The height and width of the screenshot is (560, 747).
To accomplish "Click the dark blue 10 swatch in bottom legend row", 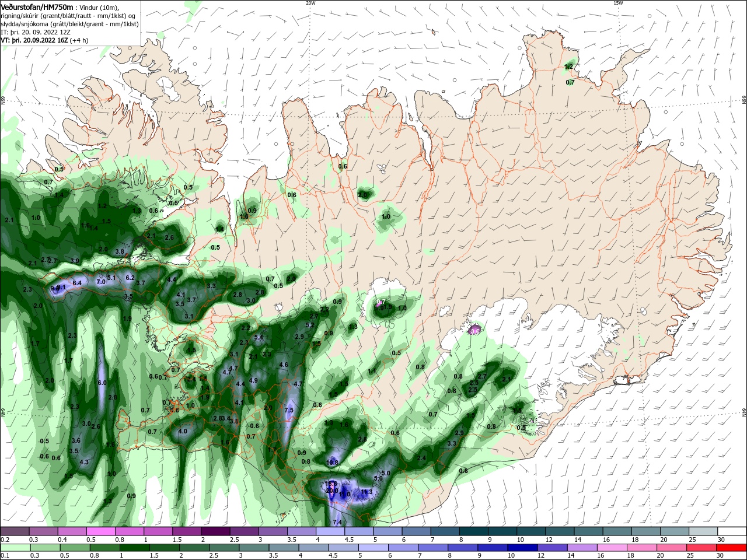I will coord(521,548).
